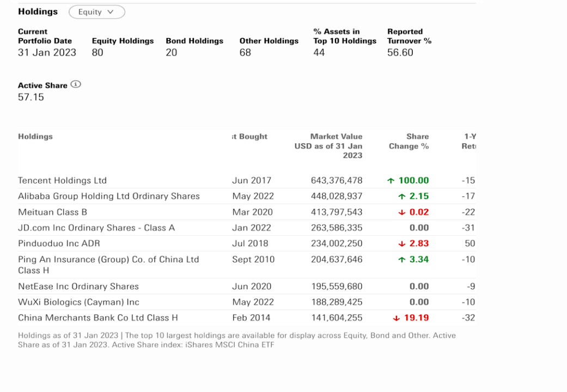Click the Bought column header

pyautogui.click(x=249, y=137)
